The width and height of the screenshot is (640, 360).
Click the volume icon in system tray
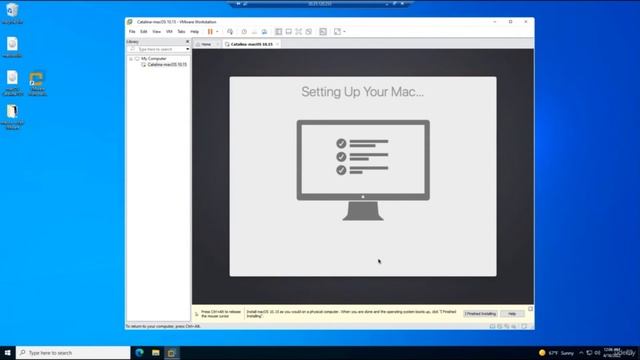(598, 353)
